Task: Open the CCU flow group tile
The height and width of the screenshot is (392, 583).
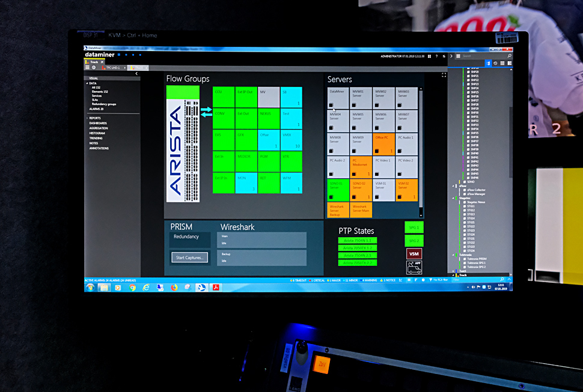Action: point(224,97)
